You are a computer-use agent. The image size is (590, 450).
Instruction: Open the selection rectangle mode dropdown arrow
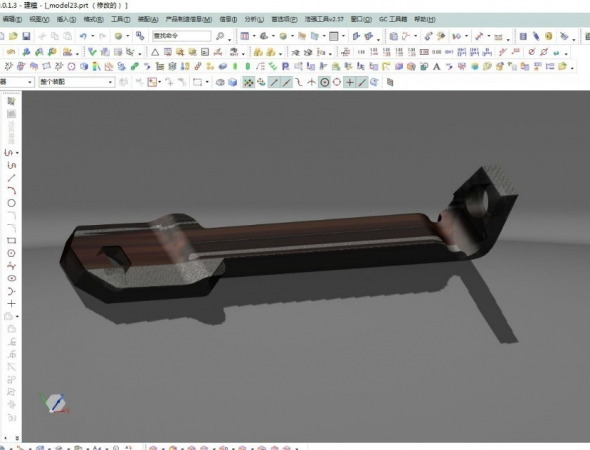coord(207,82)
